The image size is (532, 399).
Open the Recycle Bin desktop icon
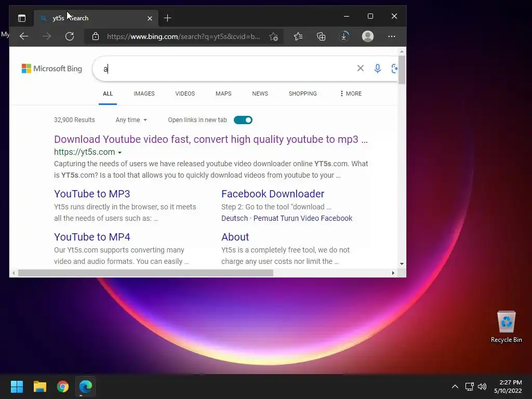(506, 327)
